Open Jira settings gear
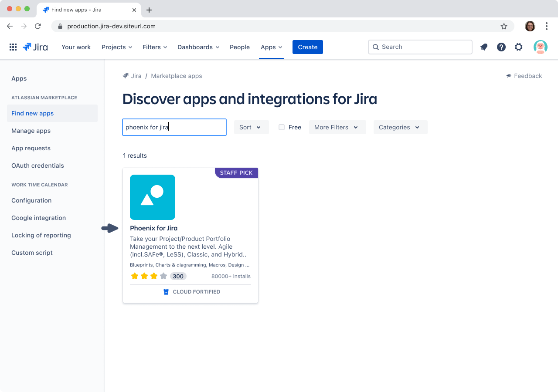 [x=518, y=47]
